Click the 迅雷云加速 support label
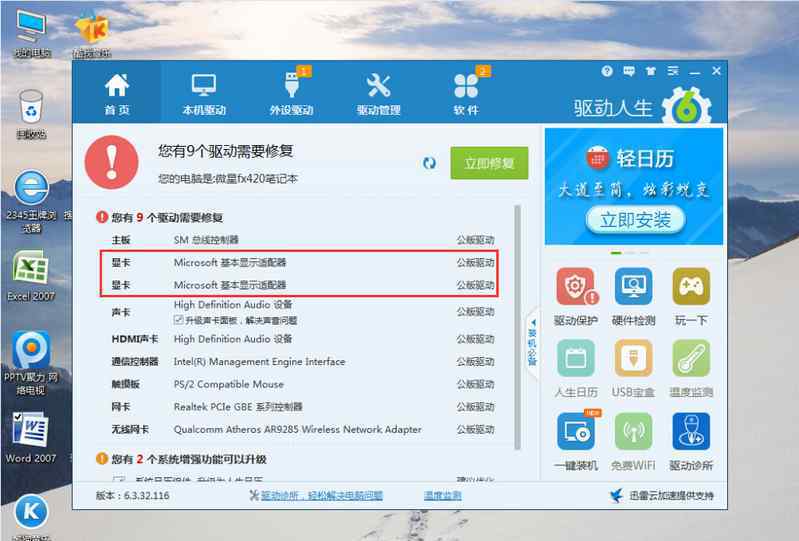Image resolution: width=799 pixels, height=541 pixels. coord(671,495)
